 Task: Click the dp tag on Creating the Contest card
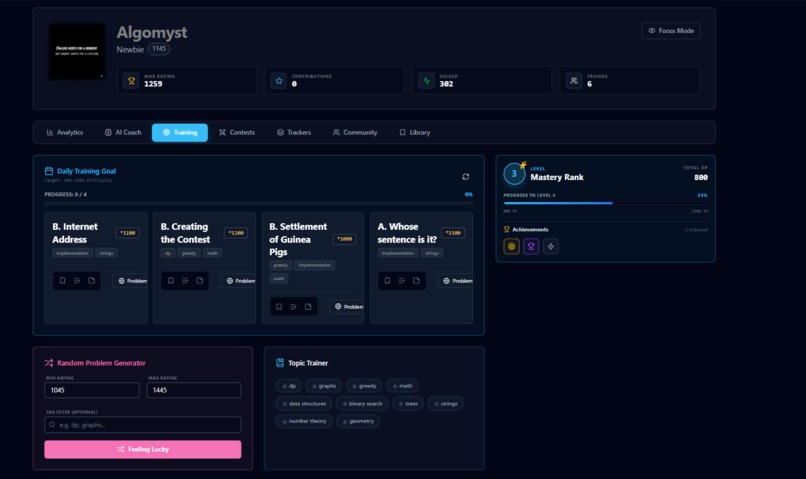[168, 253]
